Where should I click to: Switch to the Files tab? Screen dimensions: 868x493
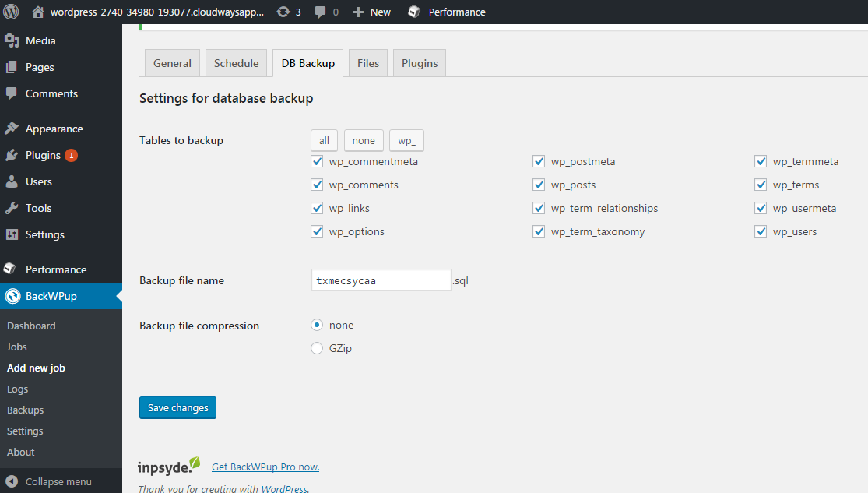click(368, 63)
